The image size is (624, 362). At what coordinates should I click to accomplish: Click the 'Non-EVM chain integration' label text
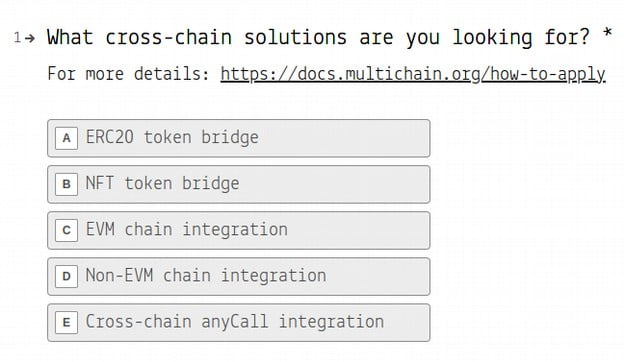206,276
